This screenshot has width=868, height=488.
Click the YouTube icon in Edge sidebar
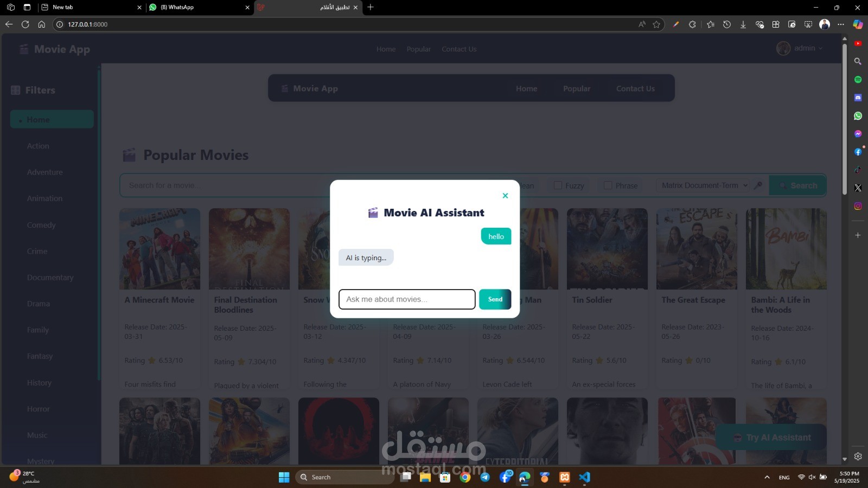[x=858, y=43]
